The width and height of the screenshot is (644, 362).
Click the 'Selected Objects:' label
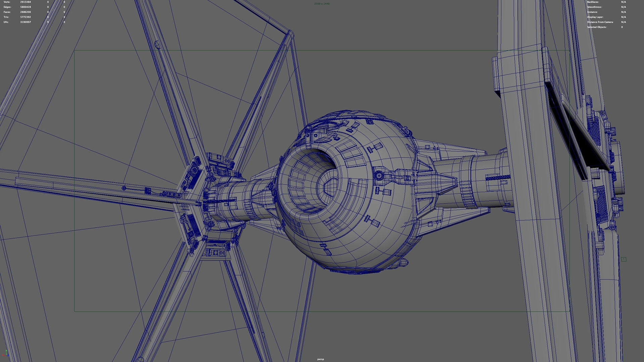(x=597, y=27)
